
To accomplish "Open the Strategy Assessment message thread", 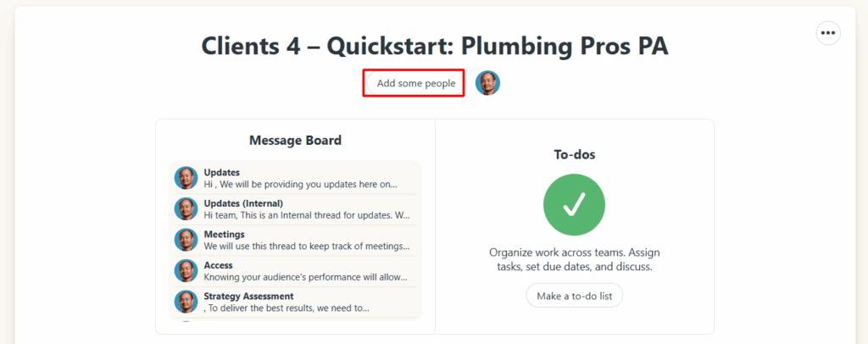I will tap(248, 297).
